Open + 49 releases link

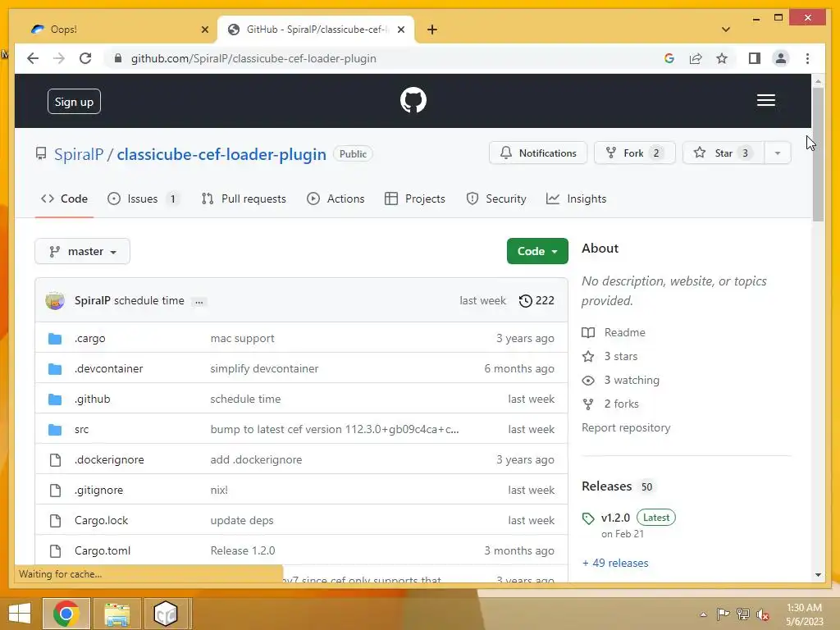[x=615, y=563]
